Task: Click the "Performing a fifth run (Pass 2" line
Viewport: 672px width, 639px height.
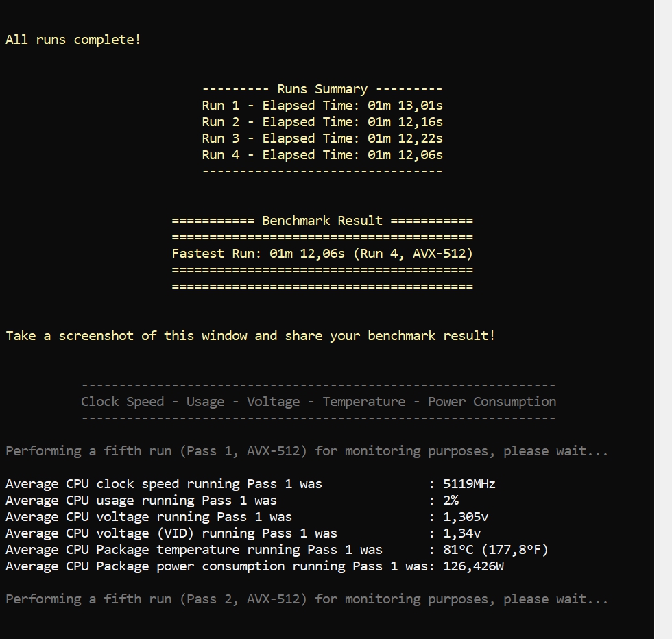Action: 307,599
